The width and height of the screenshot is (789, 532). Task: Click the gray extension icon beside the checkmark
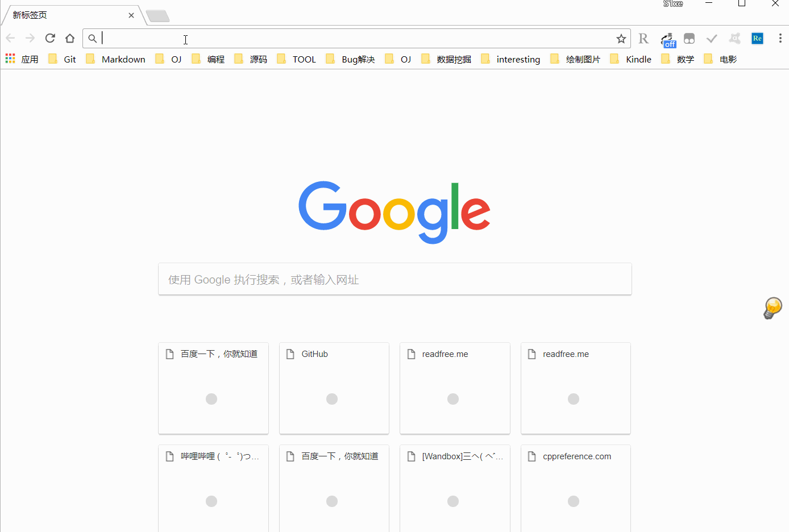point(735,38)
